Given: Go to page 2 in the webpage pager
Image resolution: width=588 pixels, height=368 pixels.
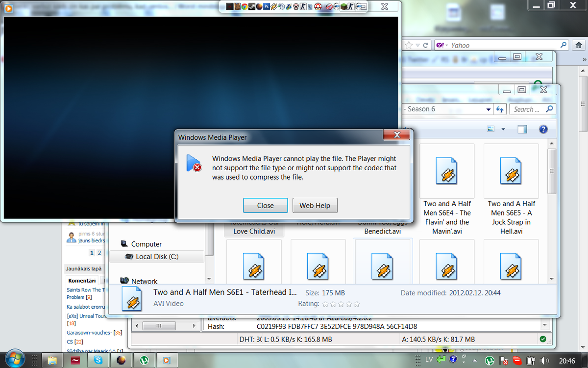Looking at the screenshot, I should click(99, 253).
